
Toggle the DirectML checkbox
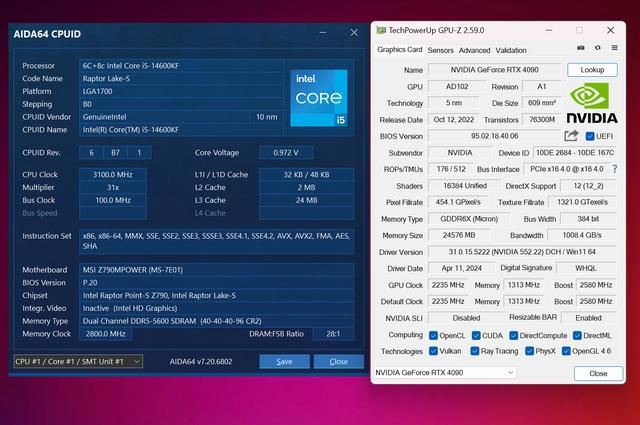577,336
